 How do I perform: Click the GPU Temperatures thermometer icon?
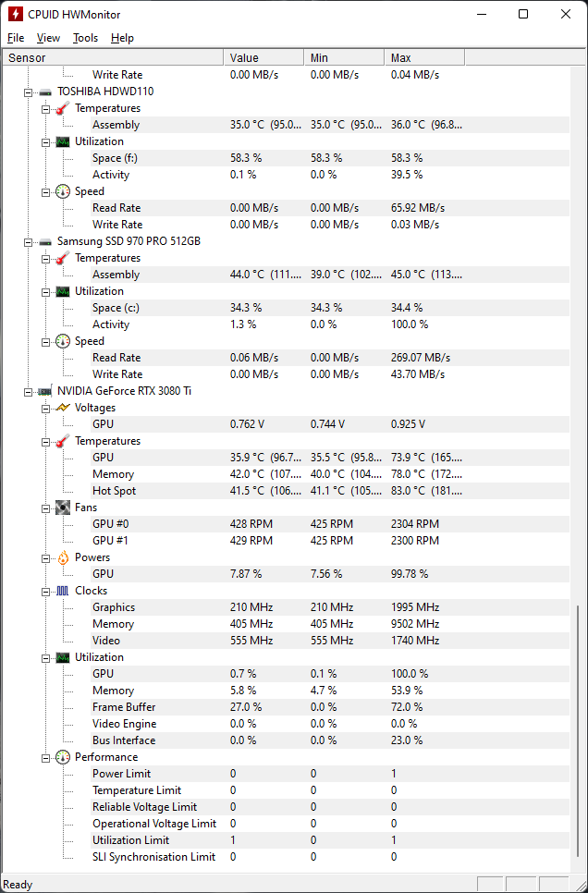click(x=63, y=441)
